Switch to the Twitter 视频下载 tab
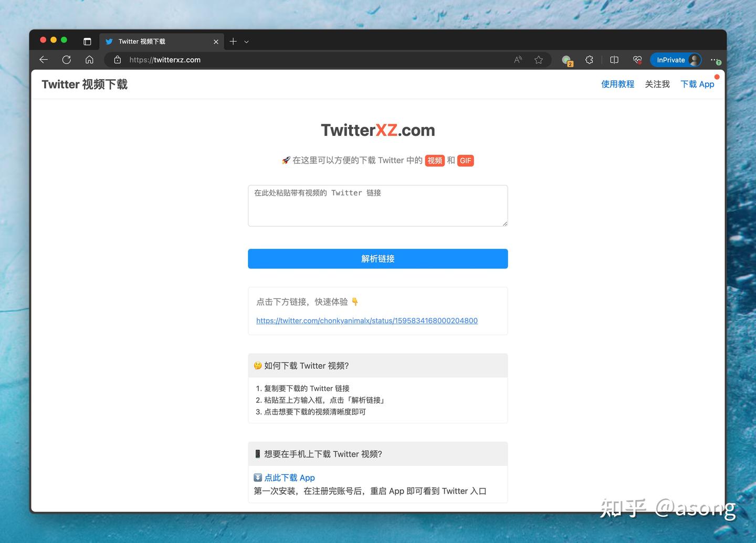756x543 pixels. 157,41
